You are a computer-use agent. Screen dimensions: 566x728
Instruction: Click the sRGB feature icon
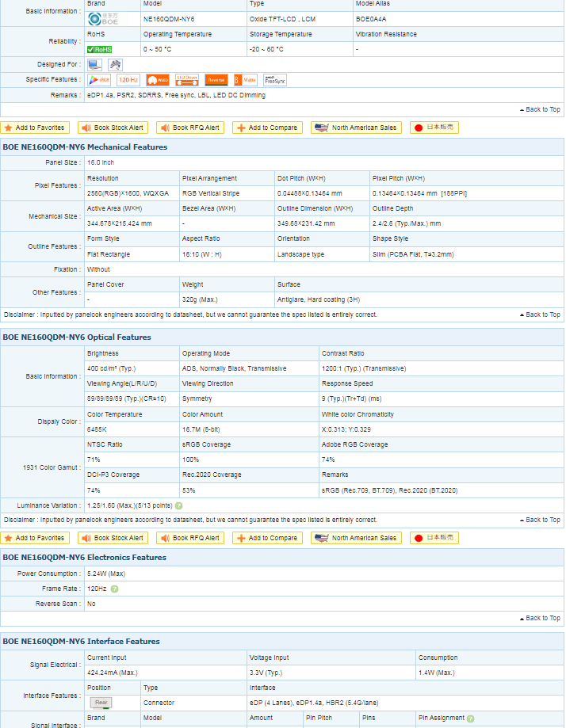[99, 80]
